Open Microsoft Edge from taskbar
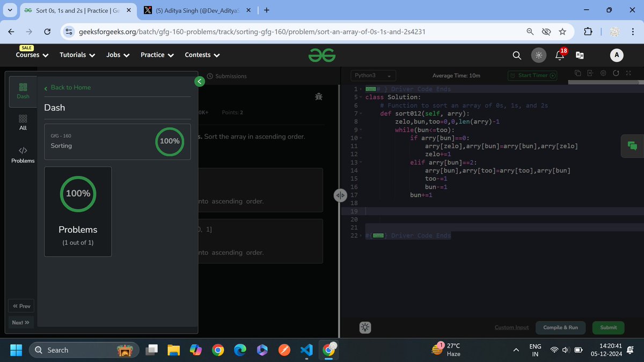The height and width of the screenshot is (362, 644). tap(239, 350)
